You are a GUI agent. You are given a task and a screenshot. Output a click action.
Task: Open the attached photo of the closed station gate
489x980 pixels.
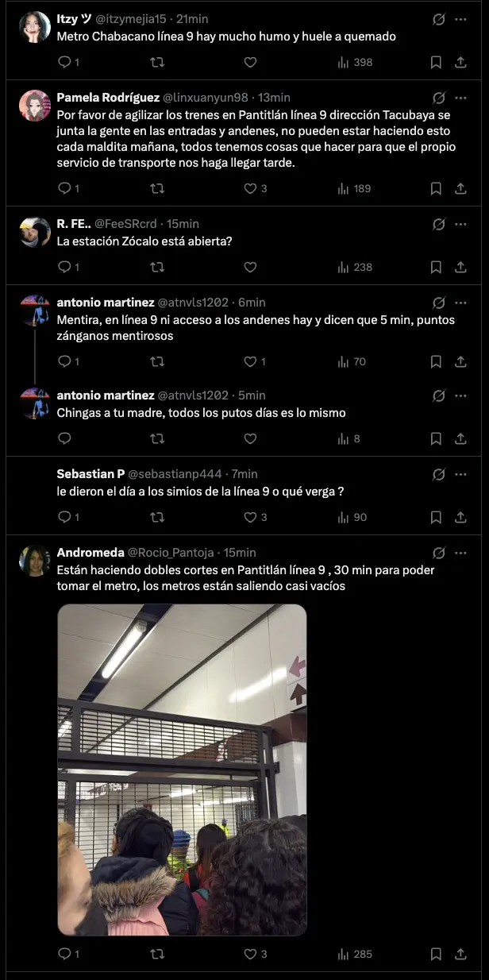click(180, 768)
